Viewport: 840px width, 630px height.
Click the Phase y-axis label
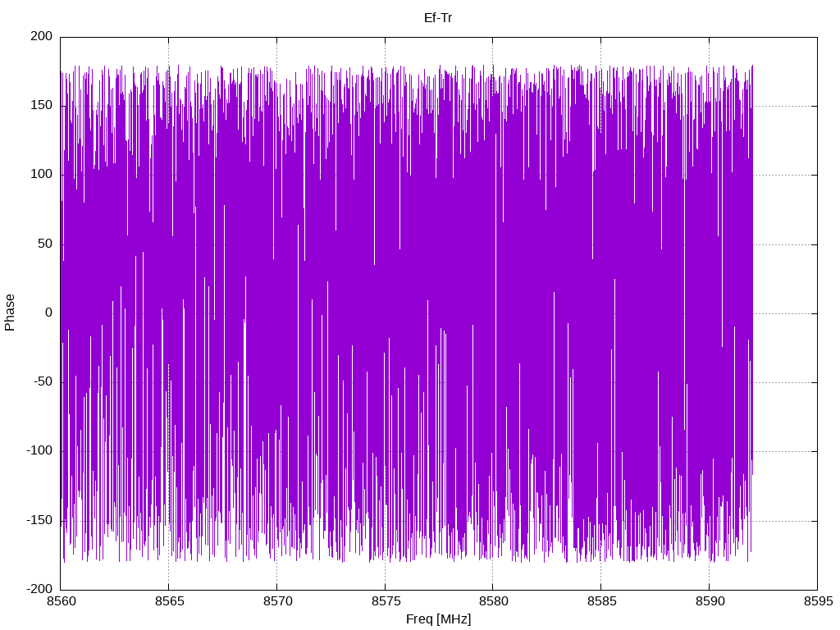(x=10, y=313)
